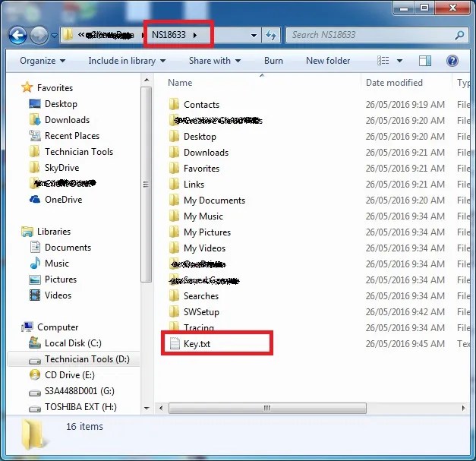Click horizontal scrollbar left arrow
This screenshot has width=476, height=461.
tap(161, 408)
